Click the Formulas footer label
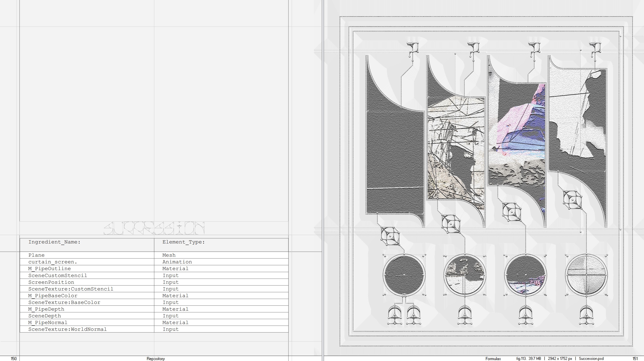Screen dimensions: 644x361 pos(493,359)
